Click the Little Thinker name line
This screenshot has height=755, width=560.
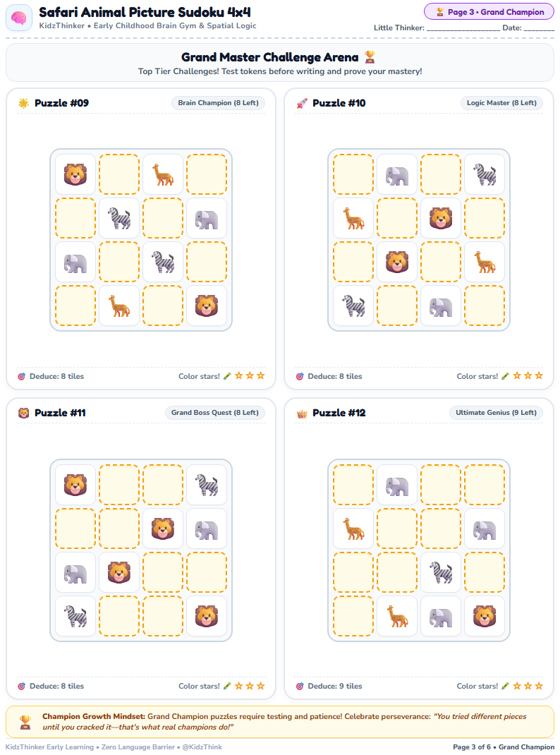(x=463, y=28)
